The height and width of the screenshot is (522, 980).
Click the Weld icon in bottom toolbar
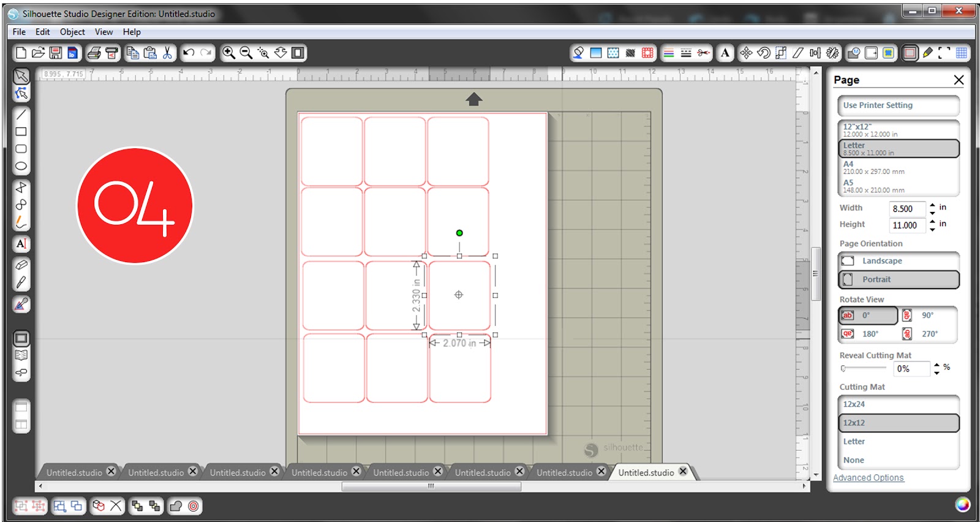(x=176, y=506)
